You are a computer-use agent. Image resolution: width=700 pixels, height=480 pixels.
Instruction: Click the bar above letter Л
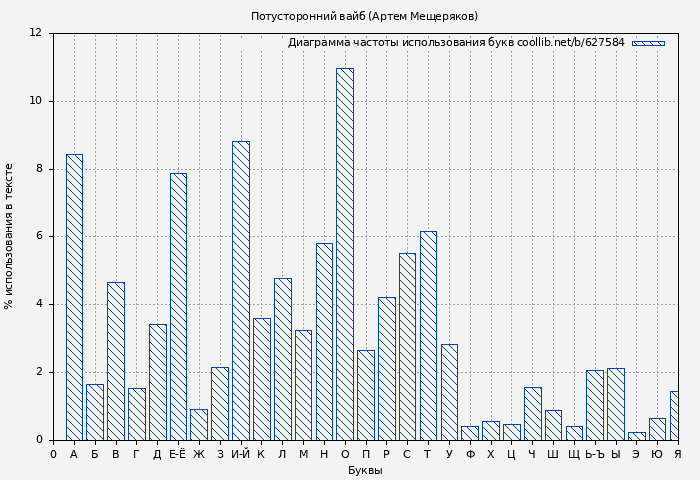point(283,359)
